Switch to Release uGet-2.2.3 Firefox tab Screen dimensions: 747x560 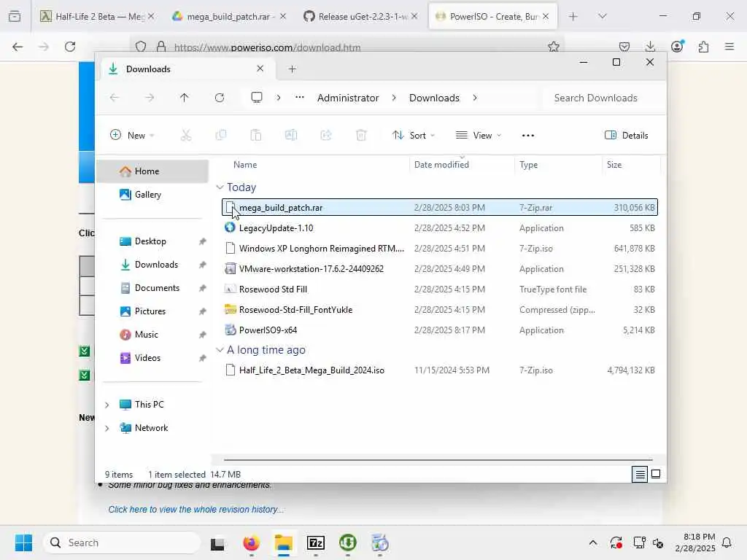point(360,16)
